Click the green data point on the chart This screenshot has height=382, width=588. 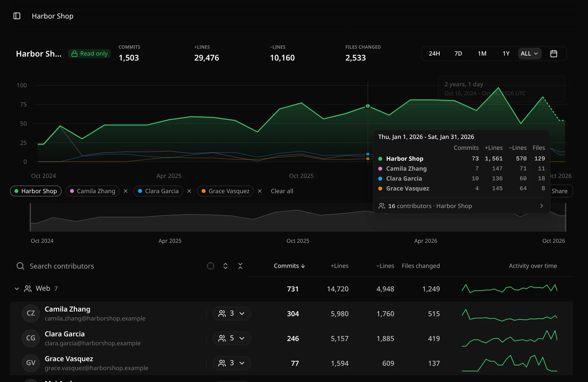pos(368,106)
